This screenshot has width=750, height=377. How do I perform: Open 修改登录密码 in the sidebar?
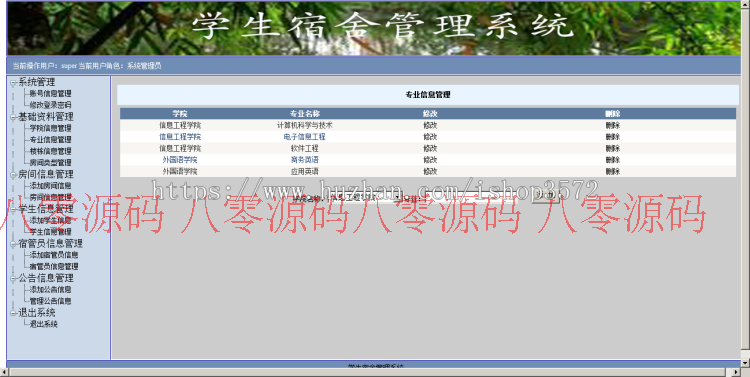pos(50,105)
